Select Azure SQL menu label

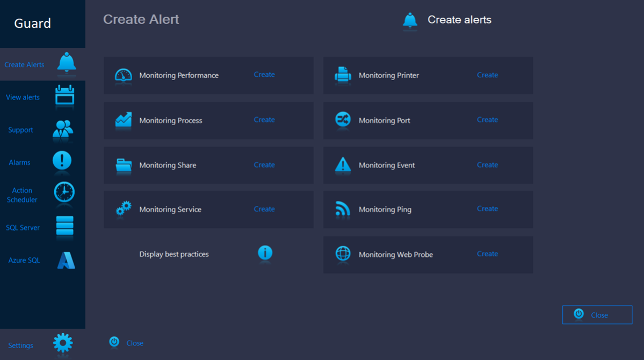pos(24,260)
